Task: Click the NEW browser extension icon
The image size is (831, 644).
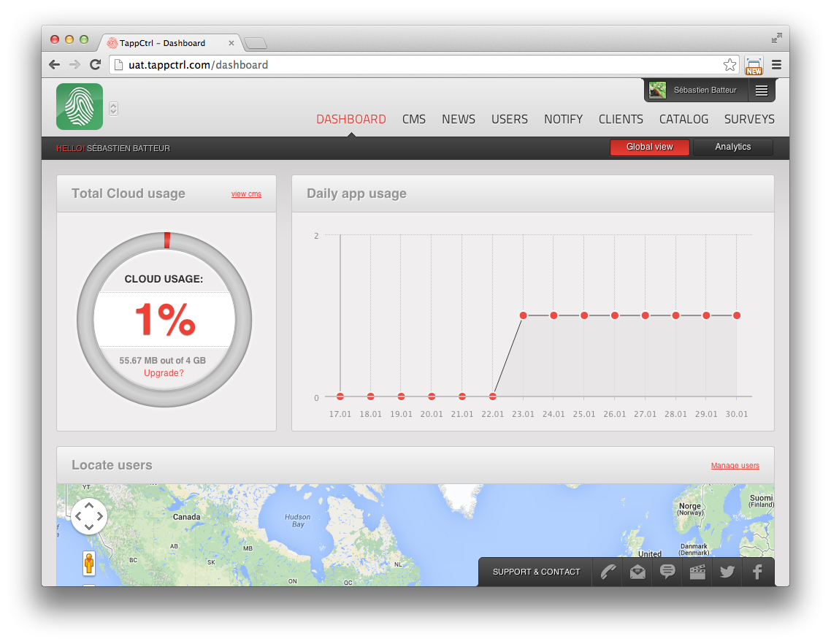Action: (x=754, y=65)
